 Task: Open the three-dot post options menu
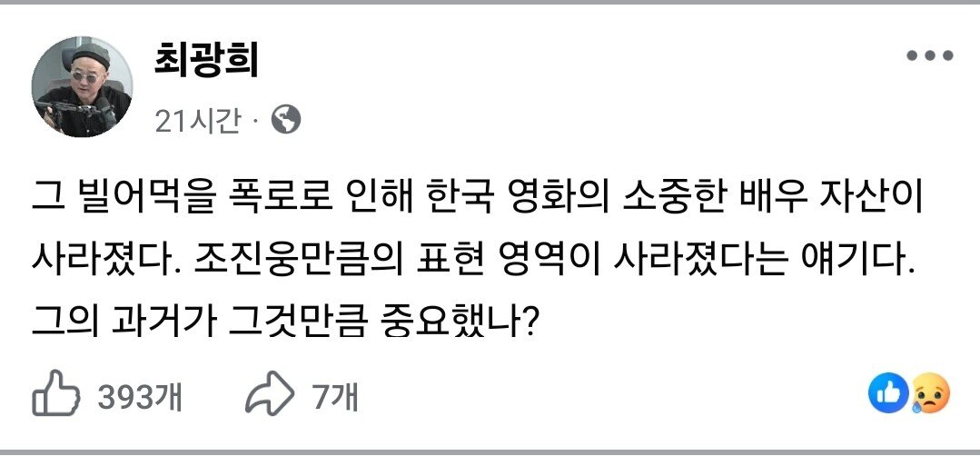930,56
